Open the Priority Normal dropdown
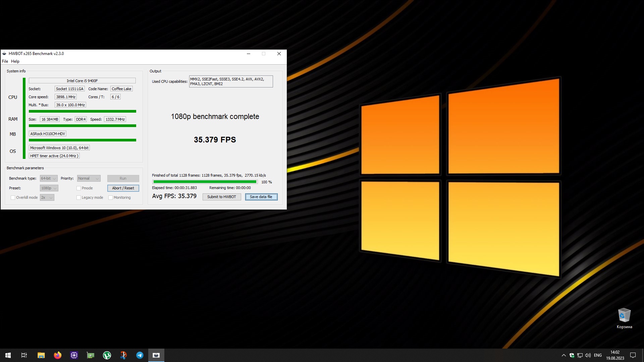This screenshot has height=362, width=644. (89, 179)
